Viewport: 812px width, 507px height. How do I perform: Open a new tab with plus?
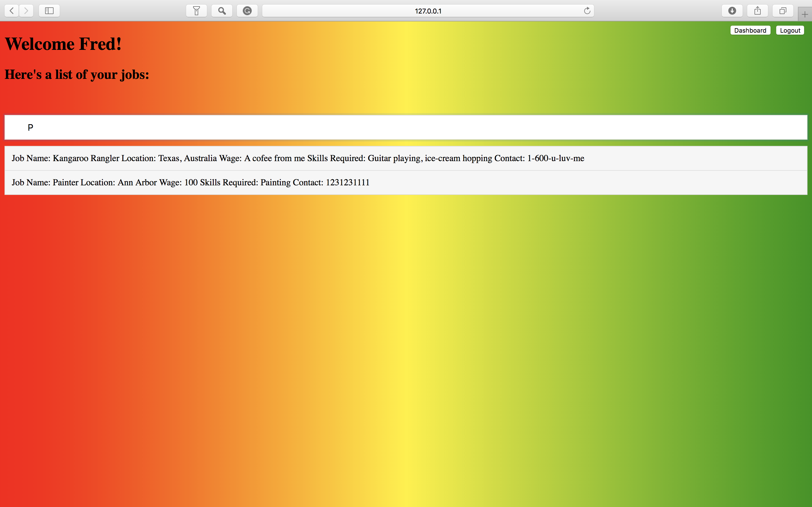(805, 14)
